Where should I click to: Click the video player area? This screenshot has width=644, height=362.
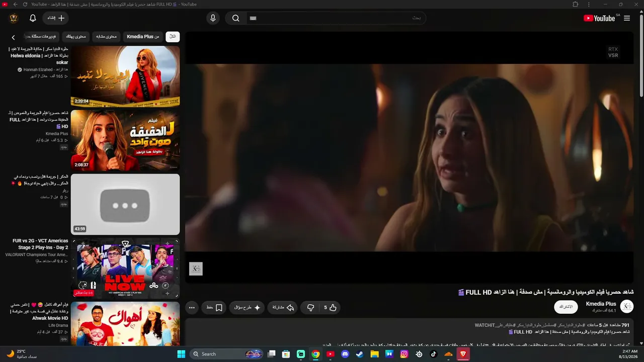pyautogui.click(x=409, y=157)
